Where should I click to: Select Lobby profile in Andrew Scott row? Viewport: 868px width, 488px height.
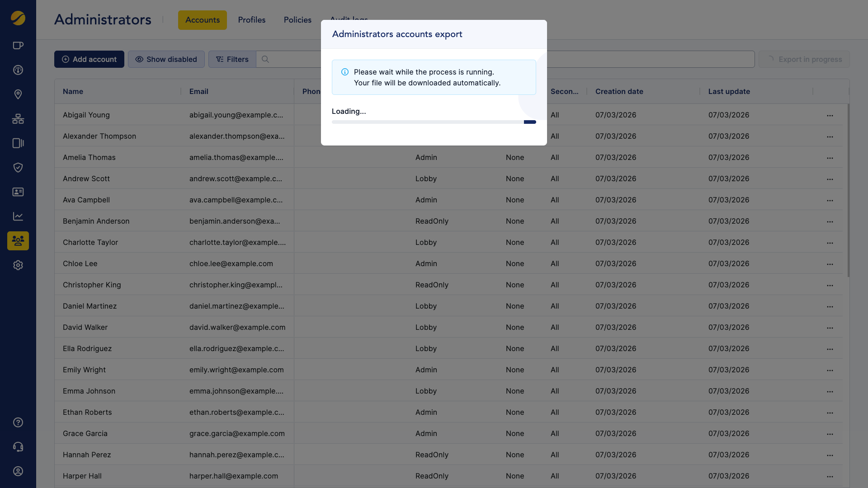(426, 178)
